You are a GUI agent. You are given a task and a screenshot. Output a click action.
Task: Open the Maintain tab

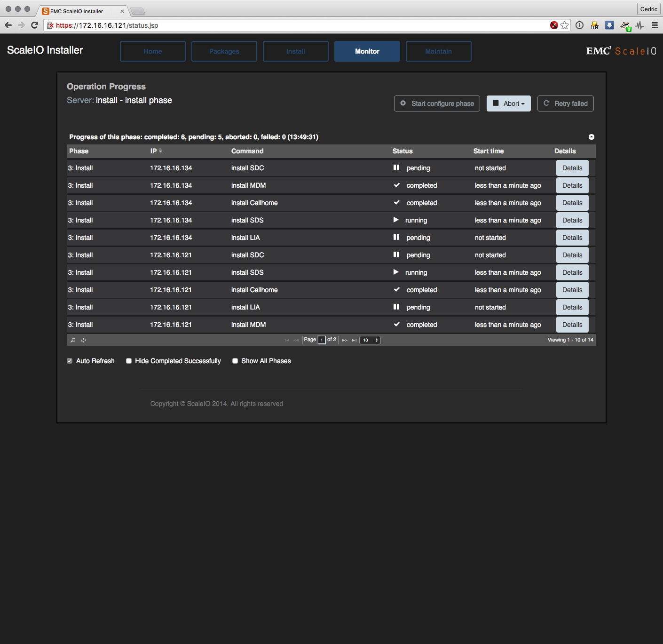click(438, 51)
